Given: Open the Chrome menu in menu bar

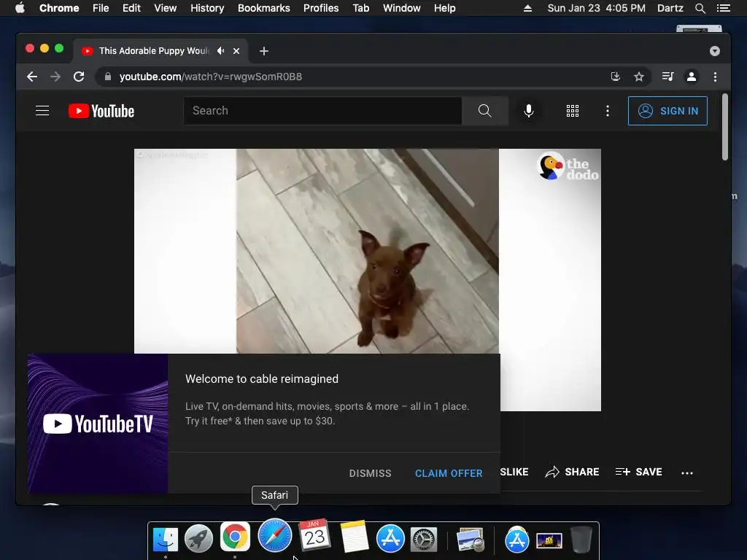Looking at the screenshot, I should [x=59, y=8].
